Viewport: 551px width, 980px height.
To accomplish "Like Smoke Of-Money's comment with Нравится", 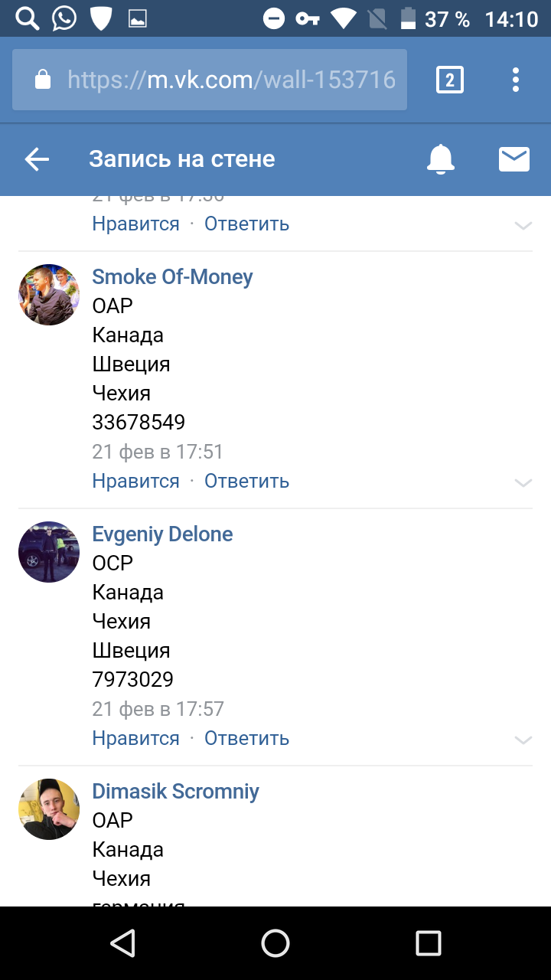I will 135,481.
